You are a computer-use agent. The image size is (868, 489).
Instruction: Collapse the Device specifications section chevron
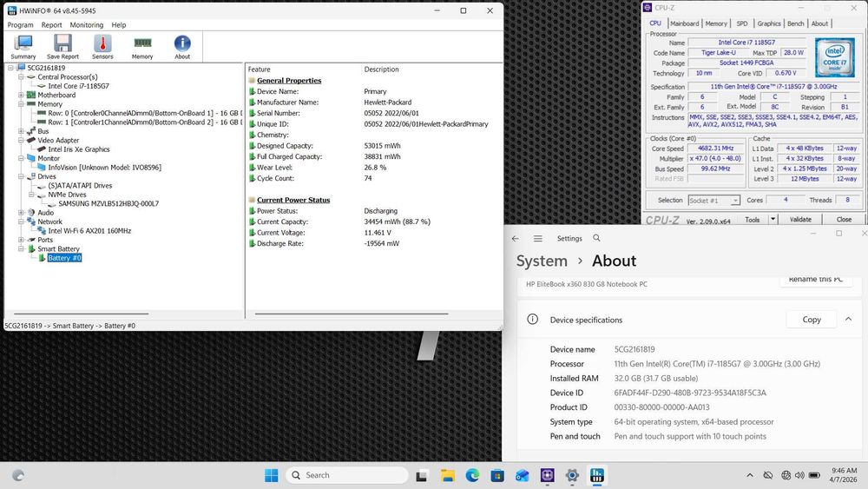(x=848, y=320)
